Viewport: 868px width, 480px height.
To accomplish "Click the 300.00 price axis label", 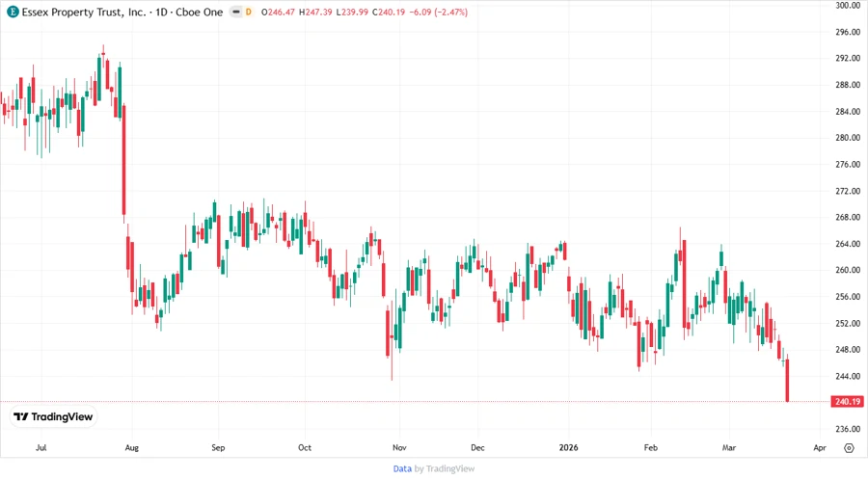I will [848, 5].
